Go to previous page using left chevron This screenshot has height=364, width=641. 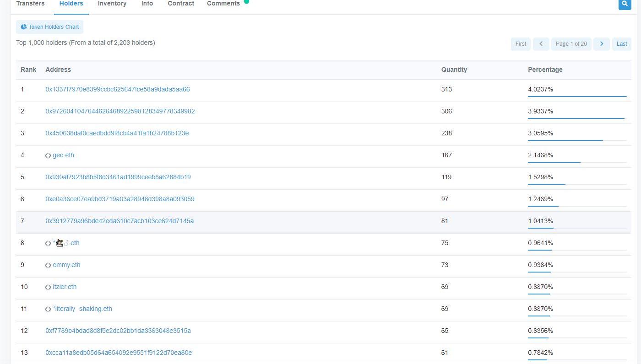[x=541, y=44]
